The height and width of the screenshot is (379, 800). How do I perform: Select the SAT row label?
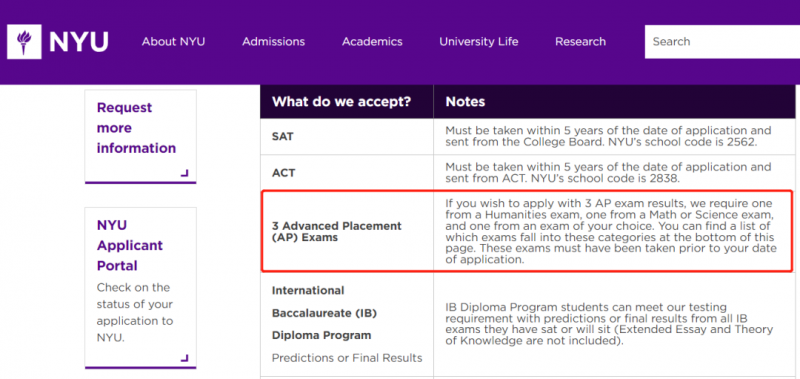283,137
